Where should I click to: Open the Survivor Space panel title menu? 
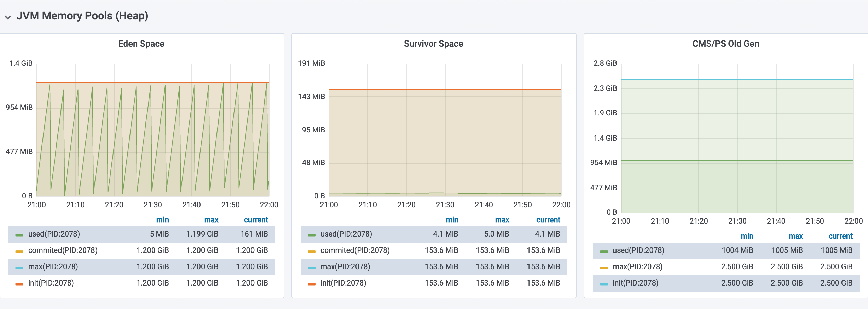pos(433,44)
